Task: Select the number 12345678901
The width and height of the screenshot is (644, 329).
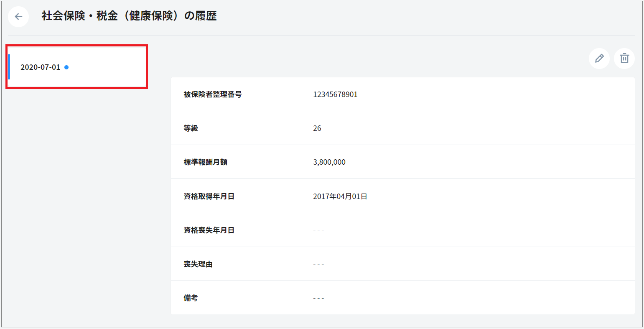Action: pos(335,94)
